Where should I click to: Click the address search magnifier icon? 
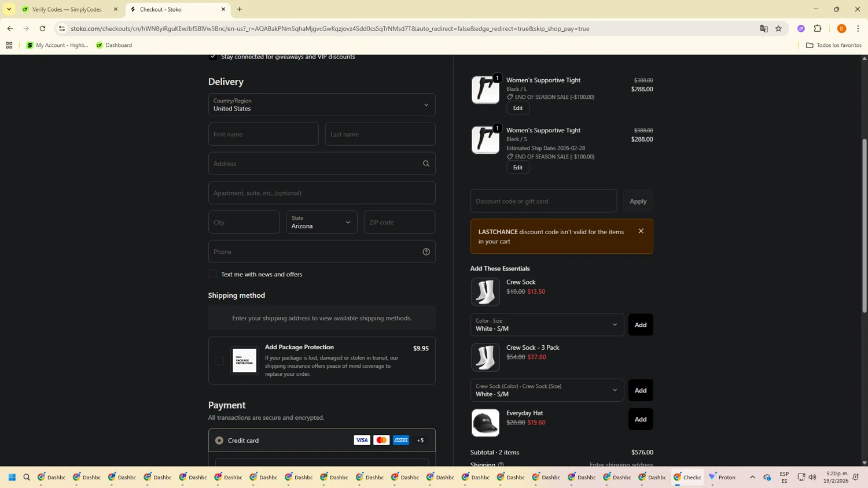pos(426,164)
